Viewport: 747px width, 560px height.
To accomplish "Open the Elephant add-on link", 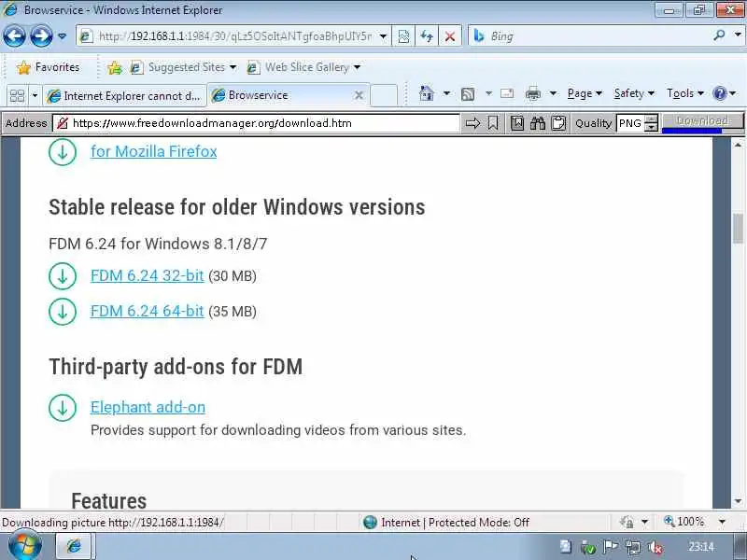I will (148, 407).
